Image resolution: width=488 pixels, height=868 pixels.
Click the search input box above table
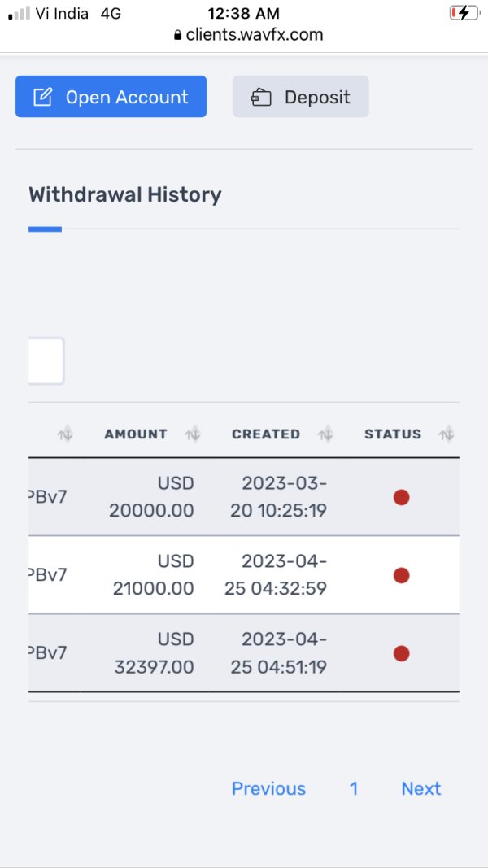click(46, 360)
